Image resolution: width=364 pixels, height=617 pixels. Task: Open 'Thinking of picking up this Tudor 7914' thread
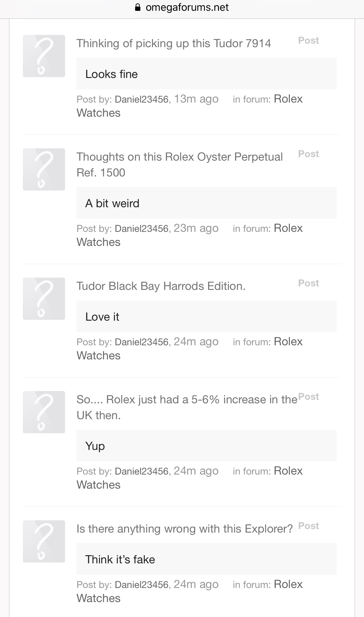pyautogui.click(x=174, y=43)
